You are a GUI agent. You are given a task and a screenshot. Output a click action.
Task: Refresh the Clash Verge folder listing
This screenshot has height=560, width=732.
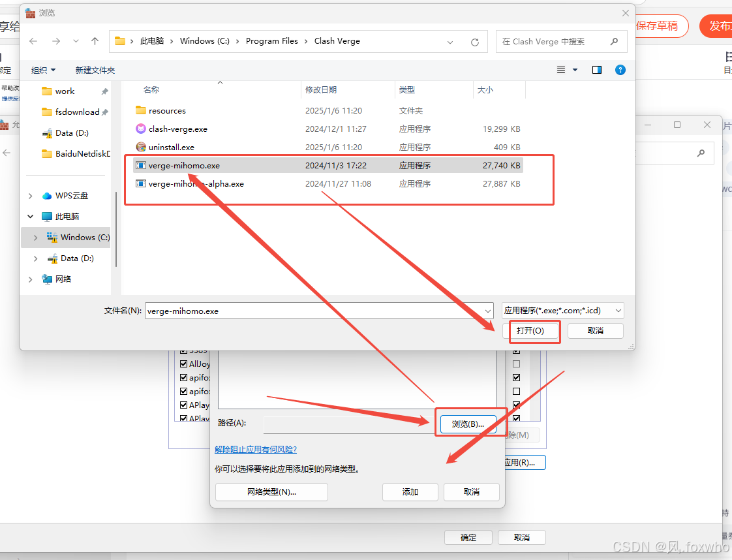click(475, 42)
